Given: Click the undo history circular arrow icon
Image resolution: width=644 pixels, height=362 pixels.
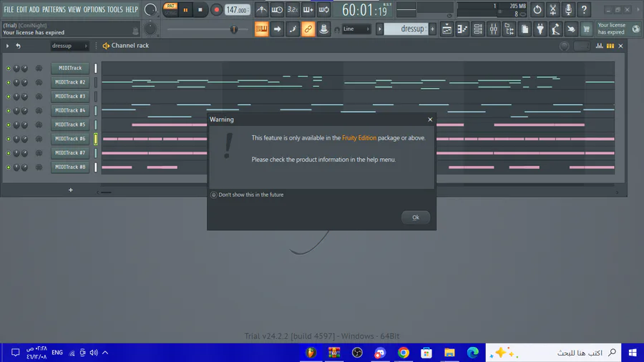Looking at the screenshot, I should coord(537,9).
